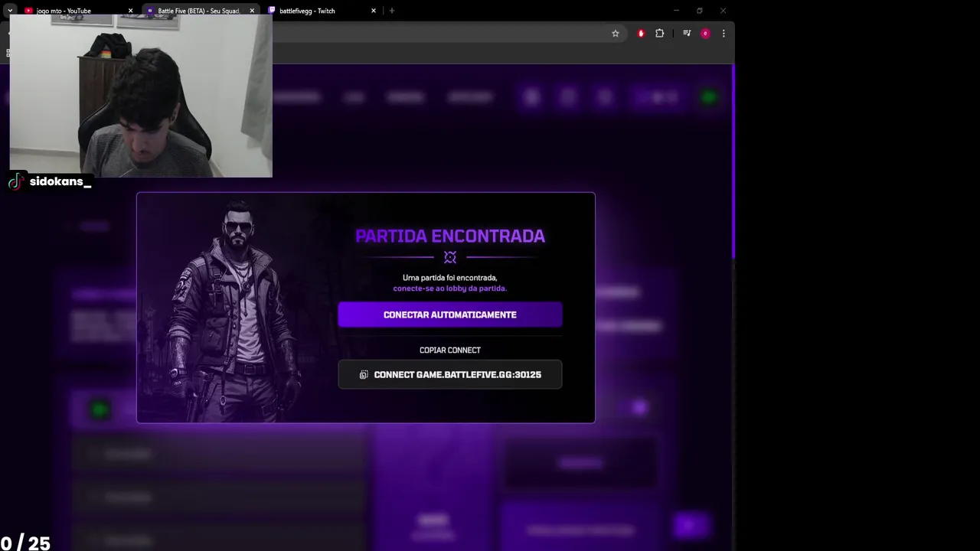Click the webcam overlay thumbnail
The height and width of the screenshot is (551, 980).
click(x=141, y=96)
